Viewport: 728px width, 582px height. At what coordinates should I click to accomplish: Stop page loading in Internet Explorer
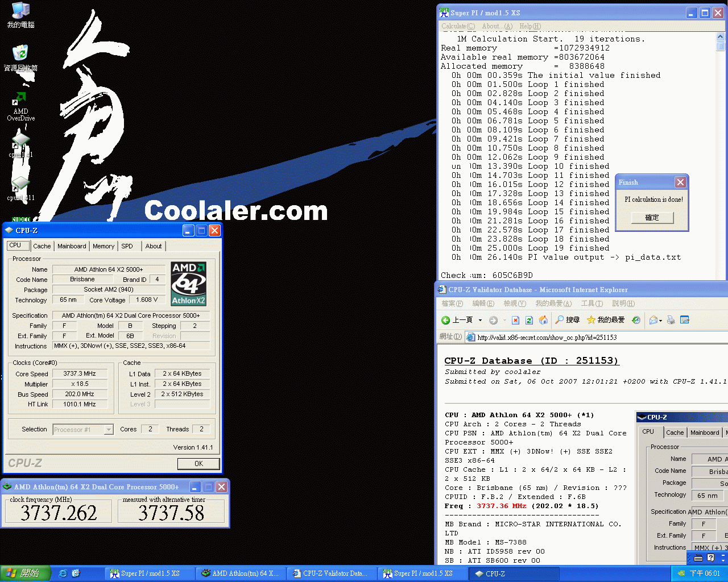click(x=515, y=320)
